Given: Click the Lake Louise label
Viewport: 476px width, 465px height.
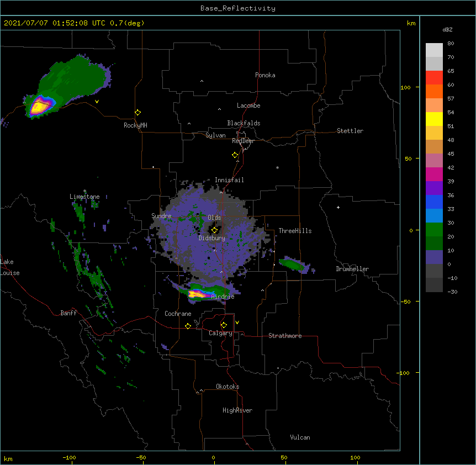Looking at the screenshot, I should pyautogui.click(x=10, y=267).
